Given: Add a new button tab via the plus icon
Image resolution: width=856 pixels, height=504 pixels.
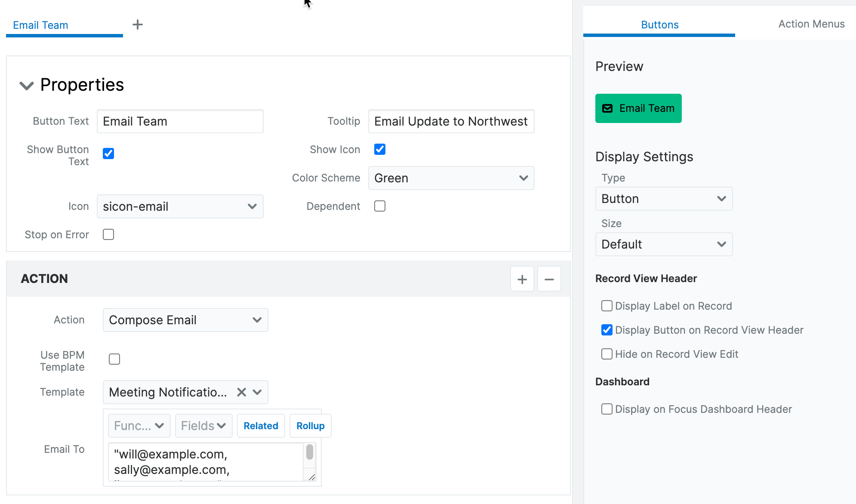Looking at the screenshot, I should tap(138, 25).
